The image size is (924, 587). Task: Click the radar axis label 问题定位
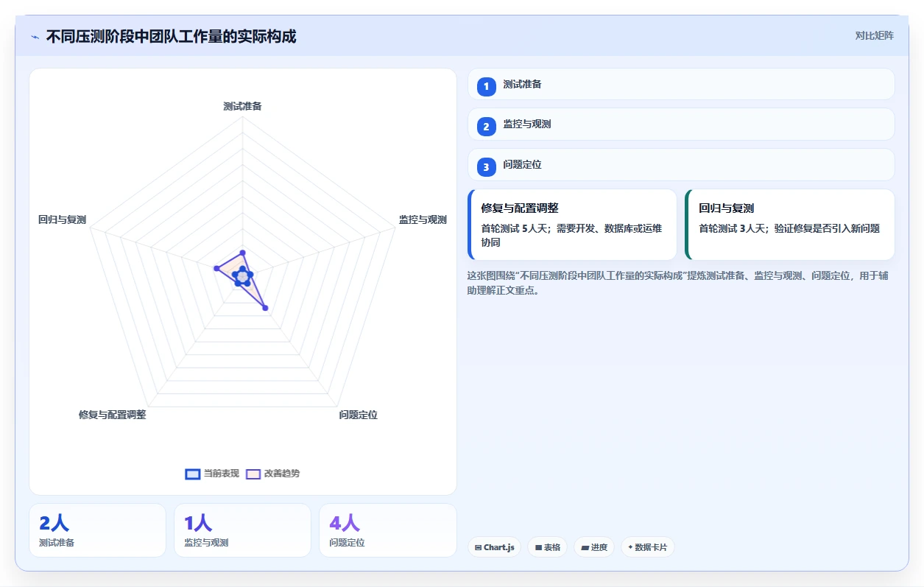359,415
